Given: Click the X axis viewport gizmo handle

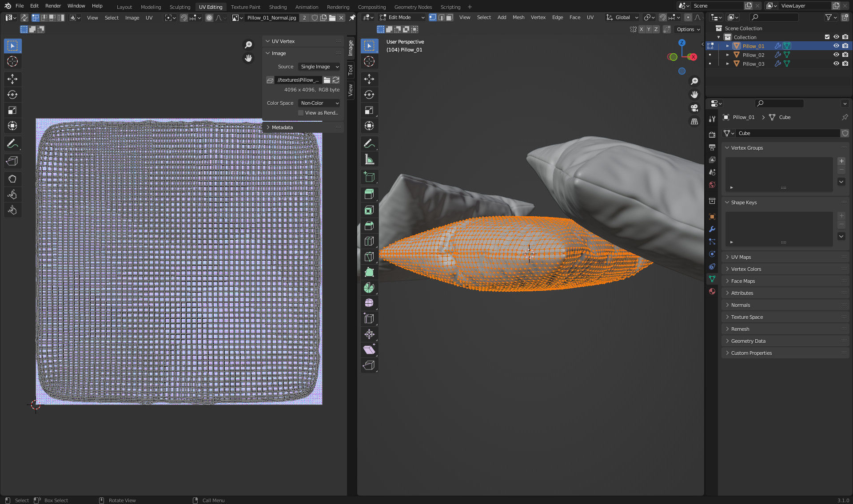Looking at the screenshot, I should tap(693, 57).
